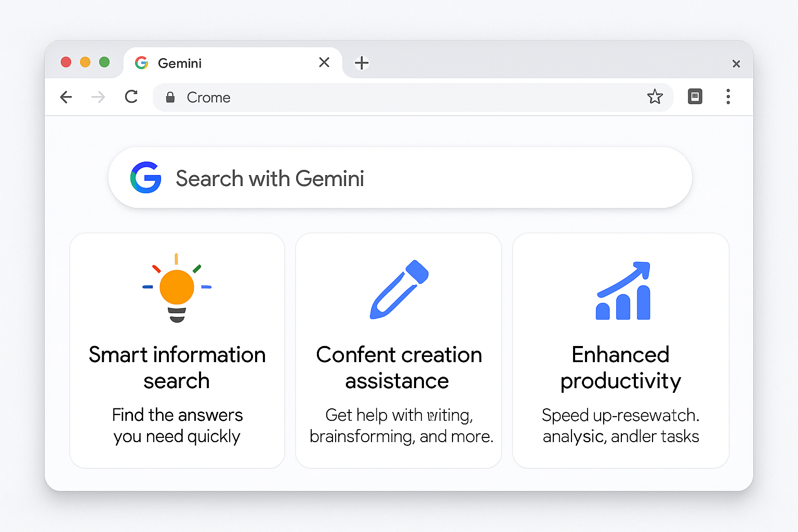The height and width of the screenshot is (532, 798).
Task: Click the Google G logo in search box
Action: click(x=146, y=178)
